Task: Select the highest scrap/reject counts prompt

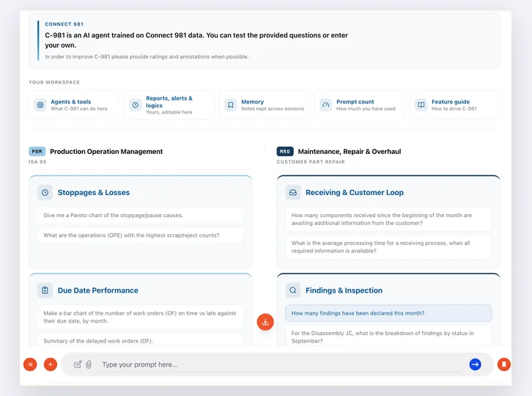Action: pos(141,235)
